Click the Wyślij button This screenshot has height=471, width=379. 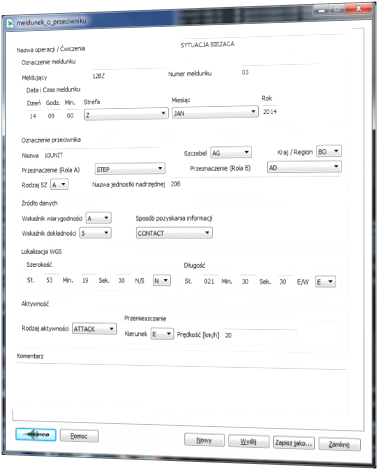[x=249, y=442]
